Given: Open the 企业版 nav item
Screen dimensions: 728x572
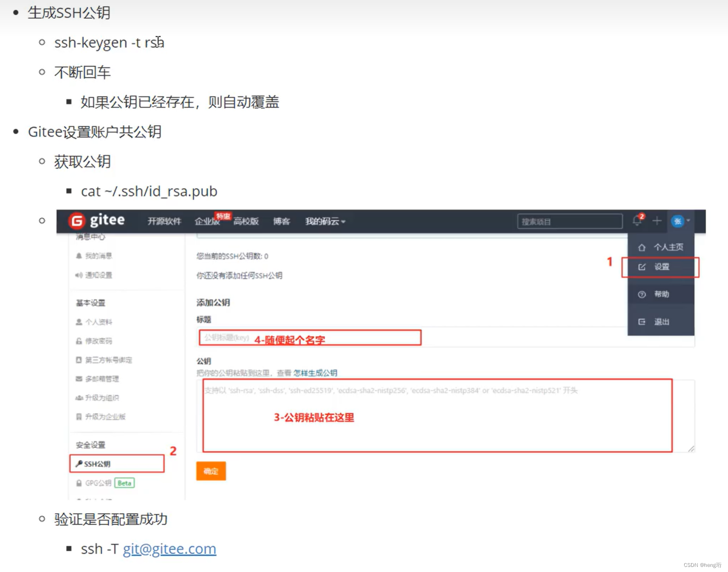Looking at the screenshot, I should pyautogui.click(x=207, y=221).
